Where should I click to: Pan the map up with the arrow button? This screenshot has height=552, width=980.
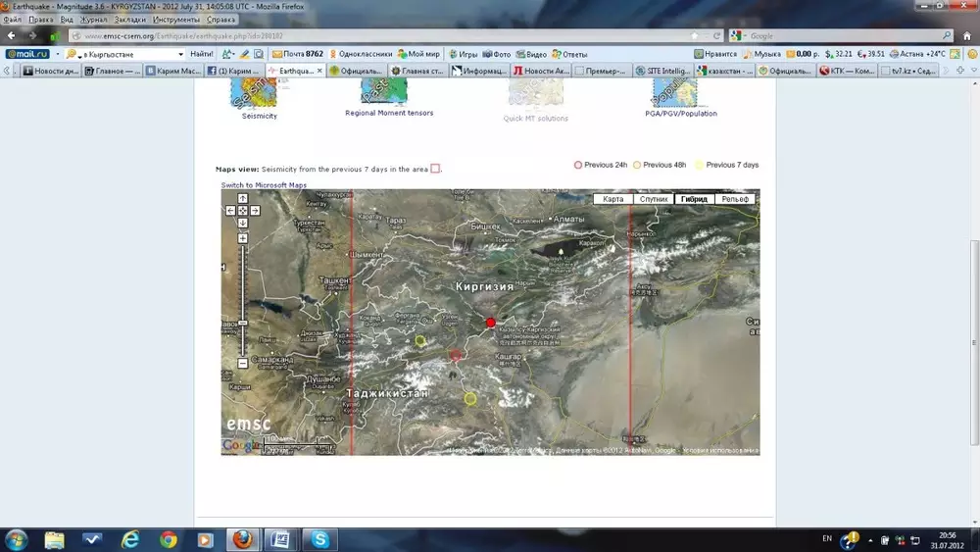tap(242, 199)
